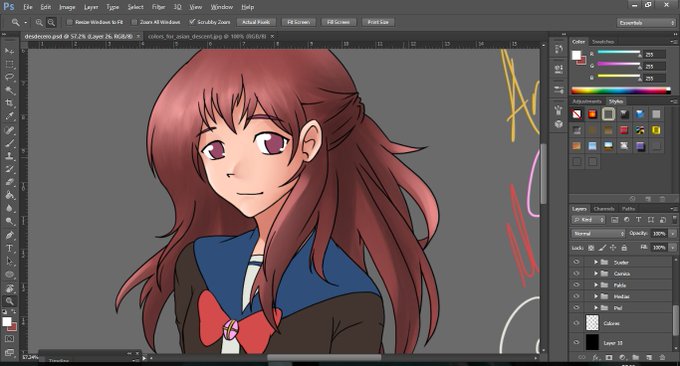Image resolution: width=680 pixels, height=366 pixels.
Task: Open the Normal blend mode dropdown
Action: (598, 233)
